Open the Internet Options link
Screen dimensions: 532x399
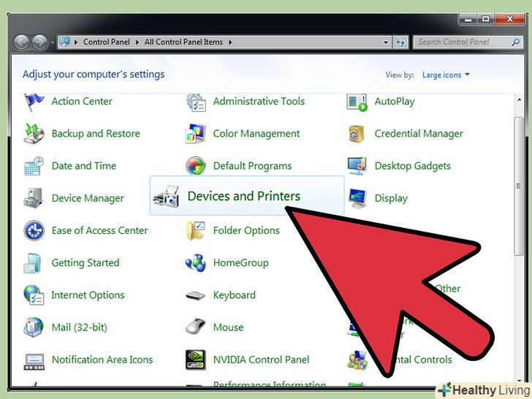click(x=88, y=295)
